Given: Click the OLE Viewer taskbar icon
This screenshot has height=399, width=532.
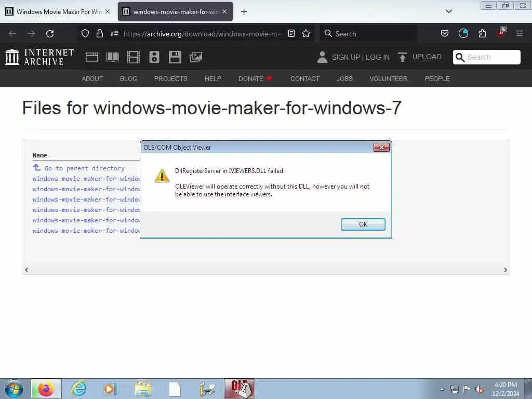Looking at the screenshot, I should 239,389.
